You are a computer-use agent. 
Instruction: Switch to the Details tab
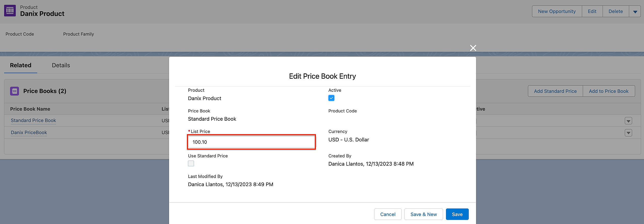pyautogui.click(x=61, y=65)
